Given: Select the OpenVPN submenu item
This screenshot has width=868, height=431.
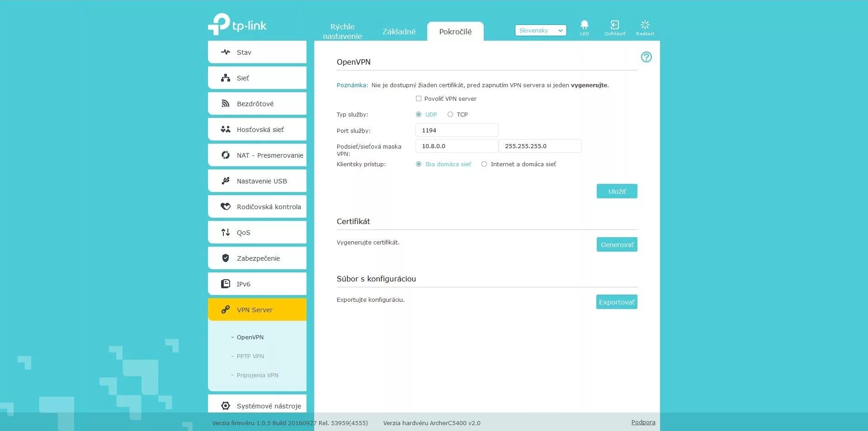Looking at the screenshot, I should [250, 337].
